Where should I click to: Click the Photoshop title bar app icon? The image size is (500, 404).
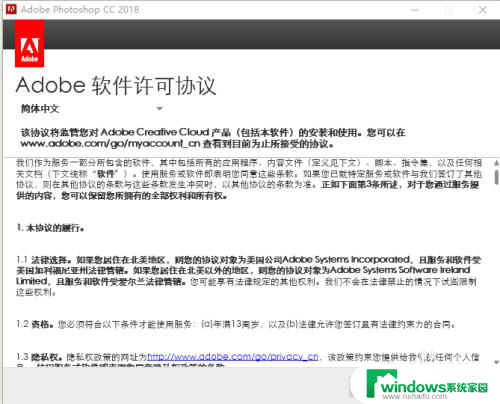click(11, 9)
